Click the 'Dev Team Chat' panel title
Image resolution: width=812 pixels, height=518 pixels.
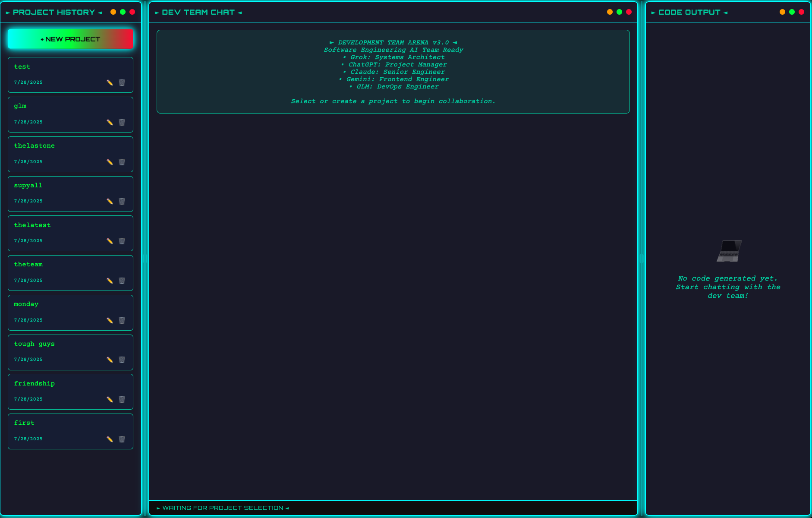(198, 13)
